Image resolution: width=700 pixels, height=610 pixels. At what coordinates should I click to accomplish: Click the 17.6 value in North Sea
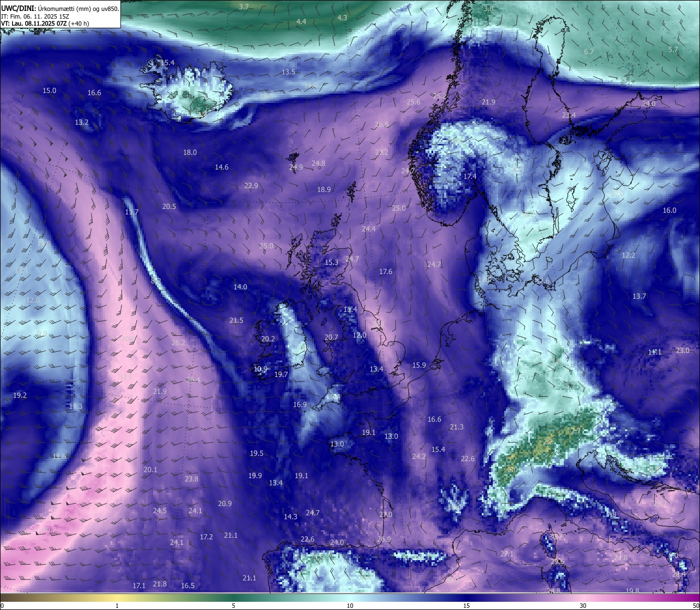coord(386,272)
